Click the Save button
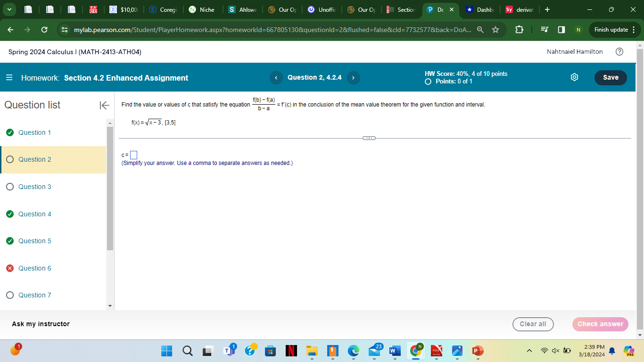Screen dimensions: 644x362 point(611,78)
